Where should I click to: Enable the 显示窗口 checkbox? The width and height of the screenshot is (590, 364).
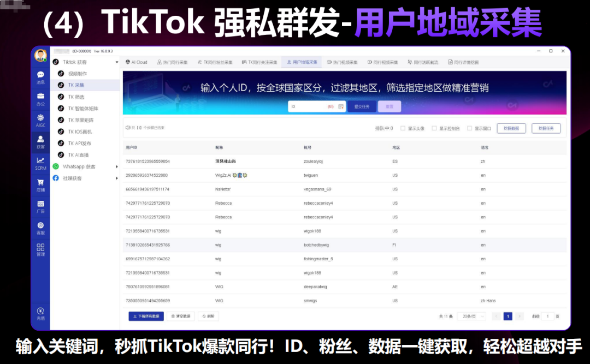click(470, 129)
